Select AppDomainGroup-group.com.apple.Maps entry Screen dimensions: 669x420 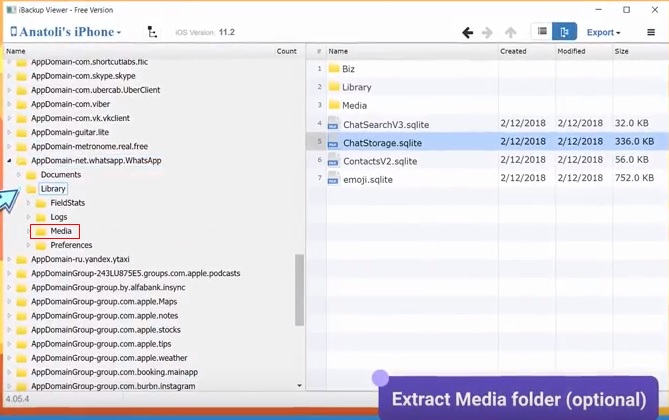pyautogui.click(x=104, y=301)
